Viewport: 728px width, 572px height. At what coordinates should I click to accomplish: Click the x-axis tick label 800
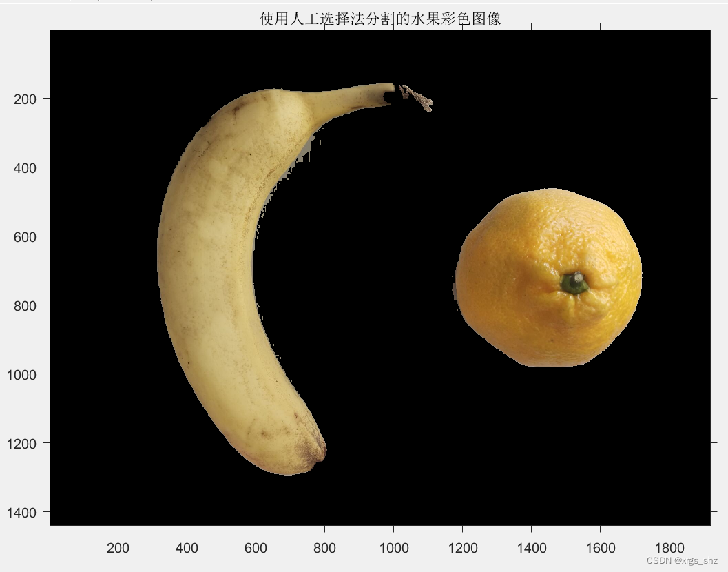[324, 548]
